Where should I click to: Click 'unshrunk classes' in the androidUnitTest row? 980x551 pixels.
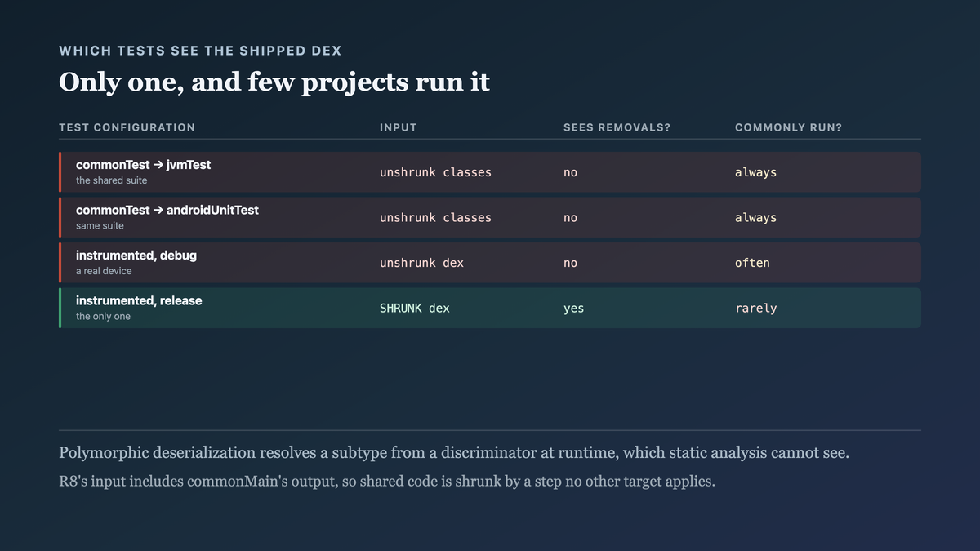pos(435,218)
